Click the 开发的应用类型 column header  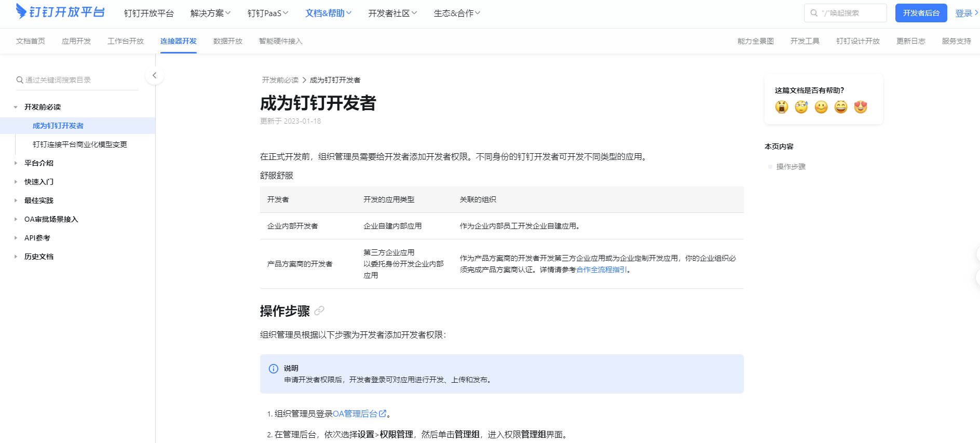pos(389,199)
